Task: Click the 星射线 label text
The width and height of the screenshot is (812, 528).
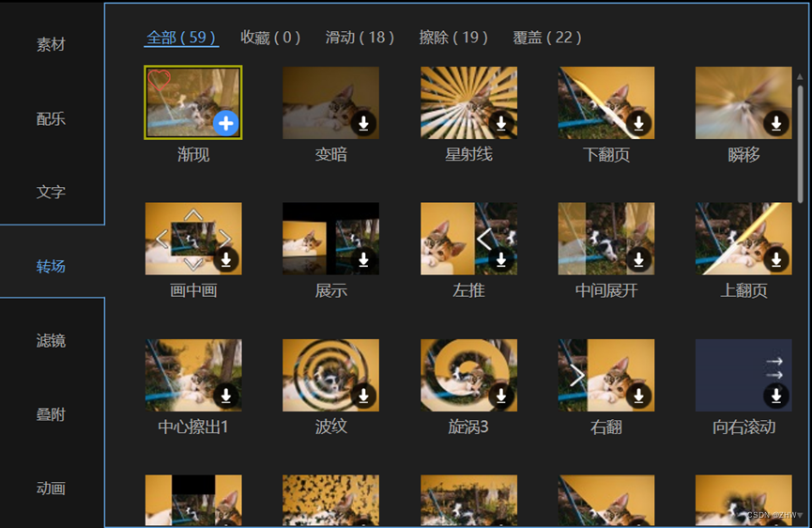Action: tap(468, 154)
